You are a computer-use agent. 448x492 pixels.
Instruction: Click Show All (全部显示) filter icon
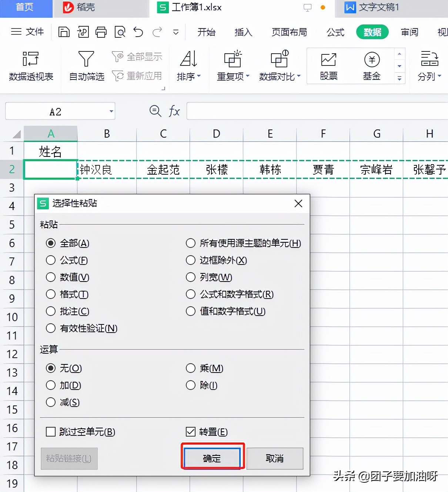137,57
